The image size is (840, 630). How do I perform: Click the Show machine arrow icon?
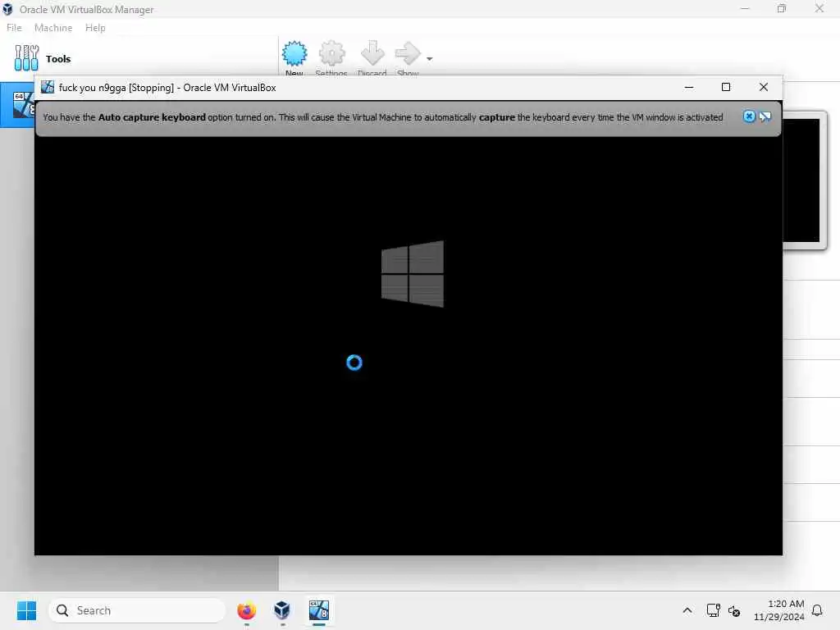coord(408,53)
